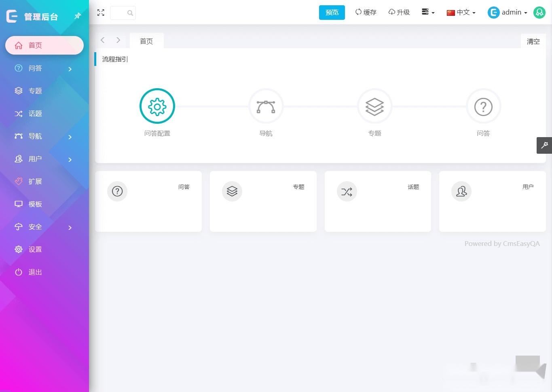The width and height of the screenshot is (552, 392).
Task: Select the 导航 icon in the flow guide
Action: click(266, 106)
